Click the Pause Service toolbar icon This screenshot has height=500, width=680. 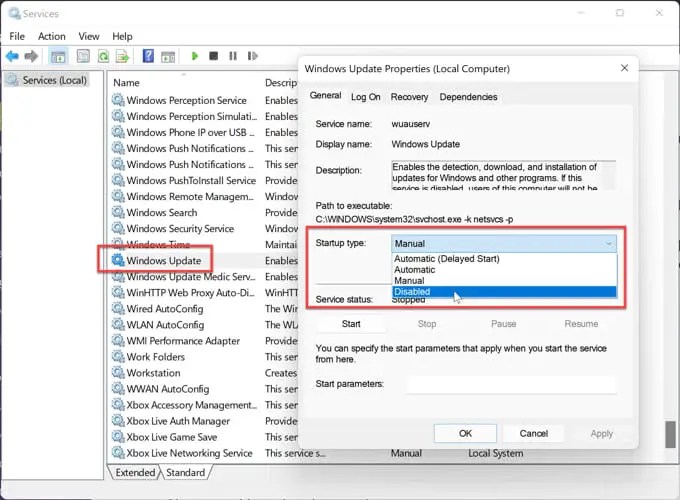[233, 56]
